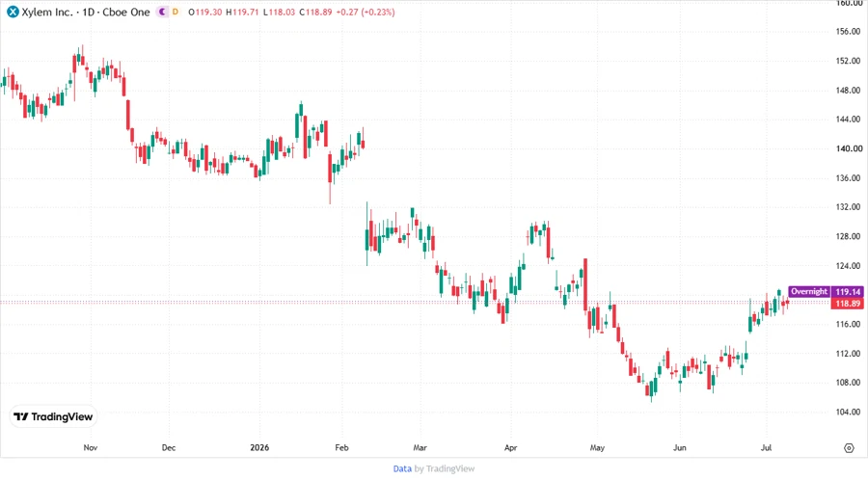Image resolution: width=868 pixels, height=480 pixels.
Task: Click the 108.00 price axis label
Action: click(x=849, y=382)
